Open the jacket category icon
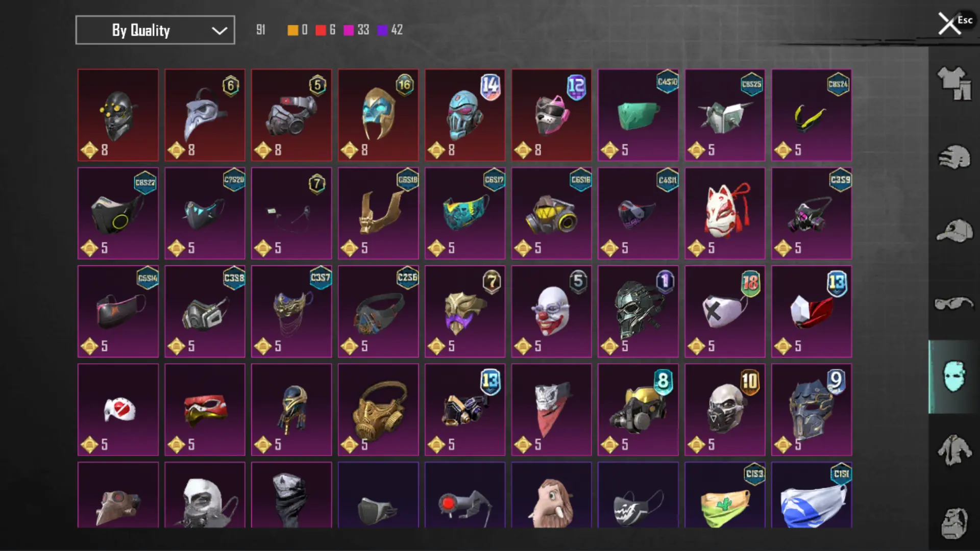The height and width of the screenshot is (551, 980). (954, 450)
